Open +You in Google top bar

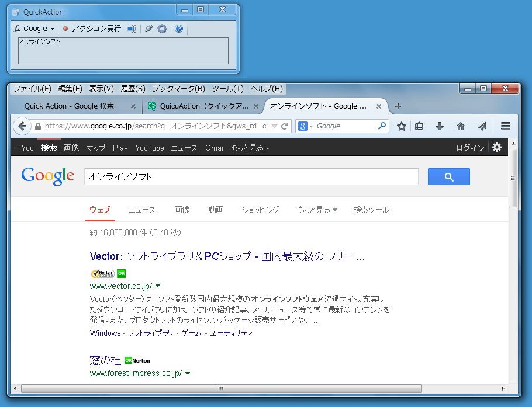pos(25,148)
